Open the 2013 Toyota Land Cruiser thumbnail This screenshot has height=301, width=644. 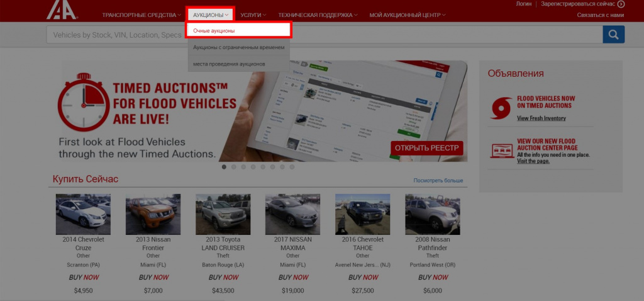pos(223,214)
